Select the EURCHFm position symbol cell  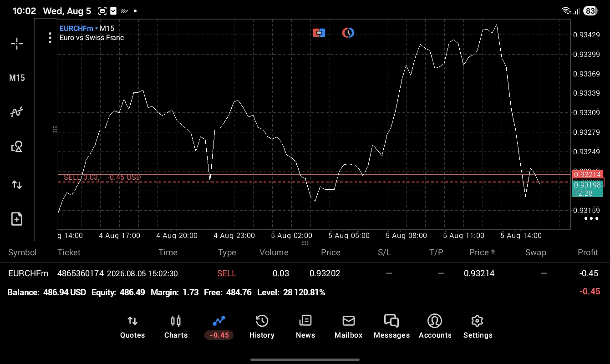28,273
